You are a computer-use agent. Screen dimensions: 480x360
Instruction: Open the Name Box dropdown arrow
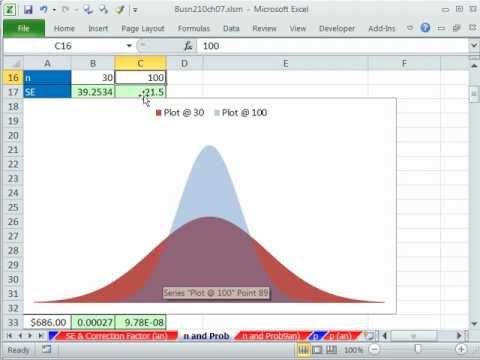click(x=129, y=46)
